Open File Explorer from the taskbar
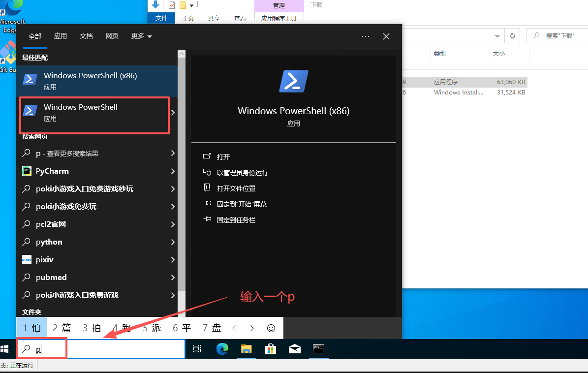588x373 pixels. 246,349
